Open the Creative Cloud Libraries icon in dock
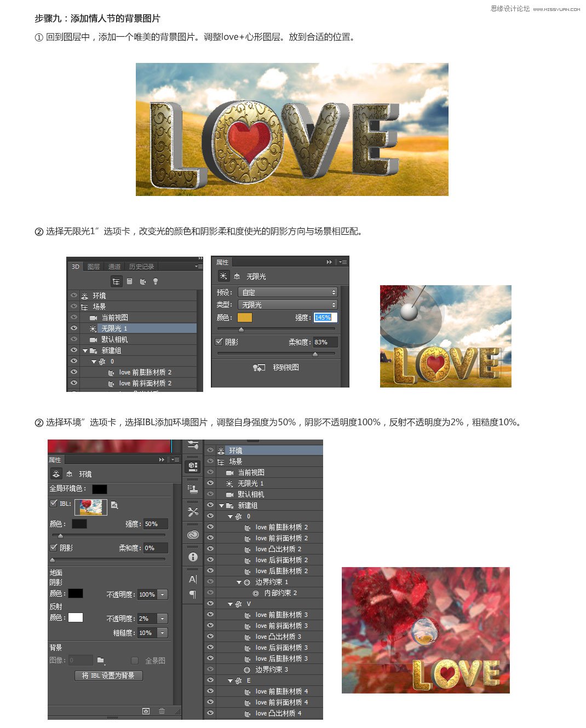 click(193, 534)
